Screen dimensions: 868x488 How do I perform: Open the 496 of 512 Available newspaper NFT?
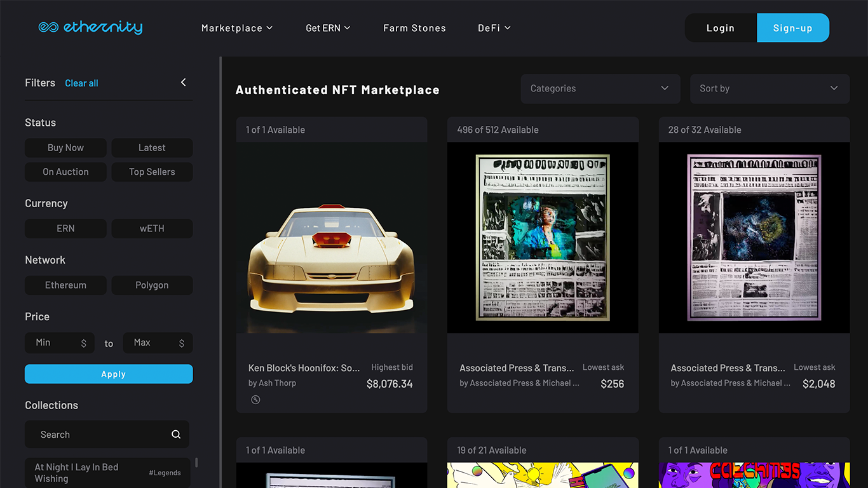[x=543, y=238]
